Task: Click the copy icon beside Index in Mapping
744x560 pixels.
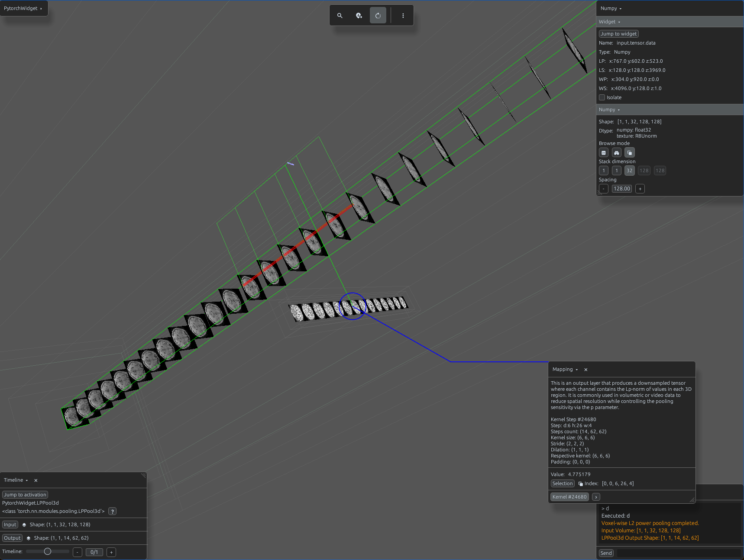Action: 580,484
